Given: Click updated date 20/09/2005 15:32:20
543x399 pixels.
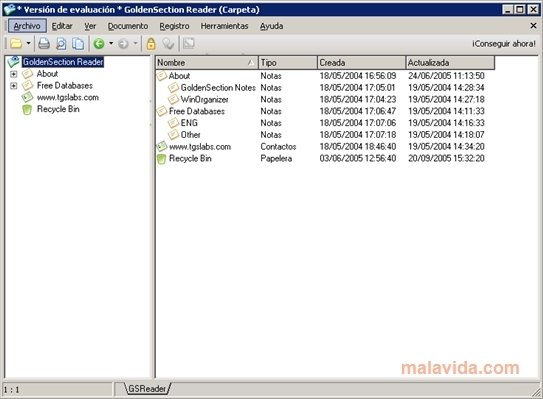Looking at the screenshot, I should point(446,158).
